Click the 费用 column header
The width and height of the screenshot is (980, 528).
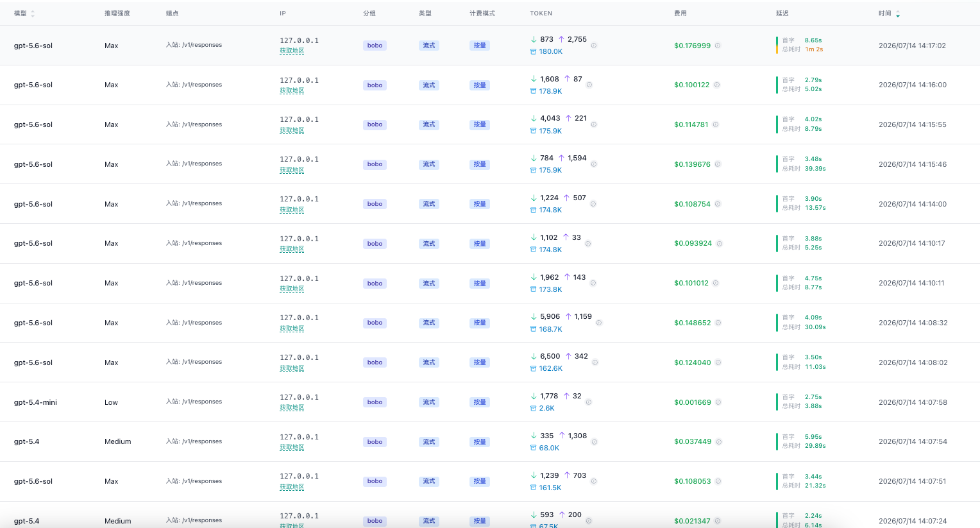pyautogui.click(x=680, y=13)
